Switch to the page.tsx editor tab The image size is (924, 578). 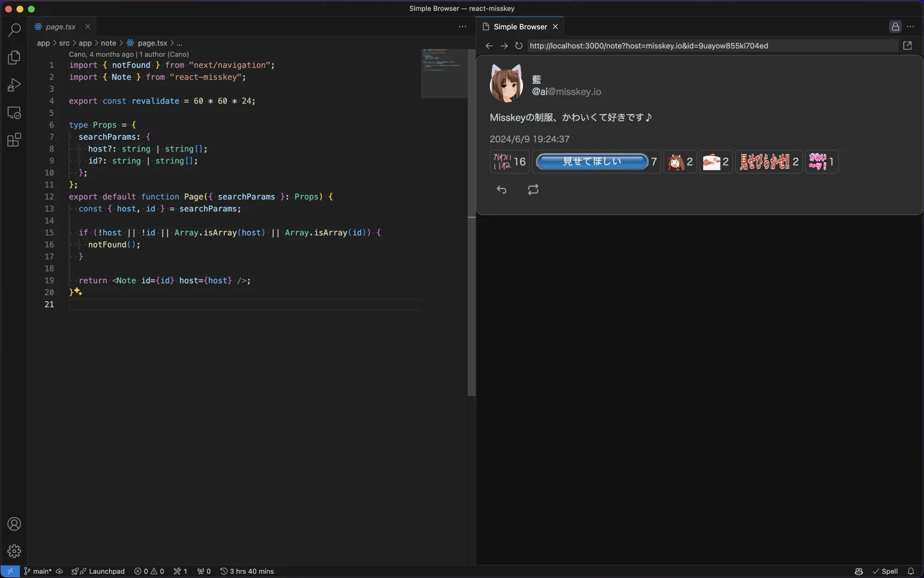[x=60, y=27]
